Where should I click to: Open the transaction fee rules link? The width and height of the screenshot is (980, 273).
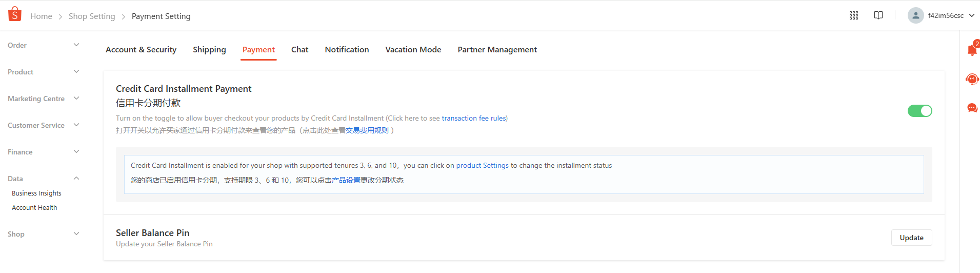tap(474, 118)
